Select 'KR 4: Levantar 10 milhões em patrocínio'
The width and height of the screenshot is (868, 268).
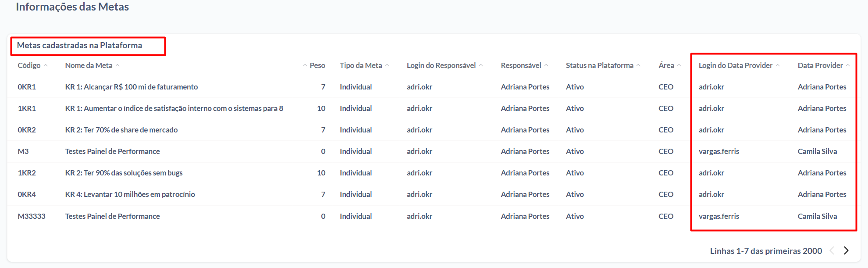pyautogui.click(x=130, y=194)
